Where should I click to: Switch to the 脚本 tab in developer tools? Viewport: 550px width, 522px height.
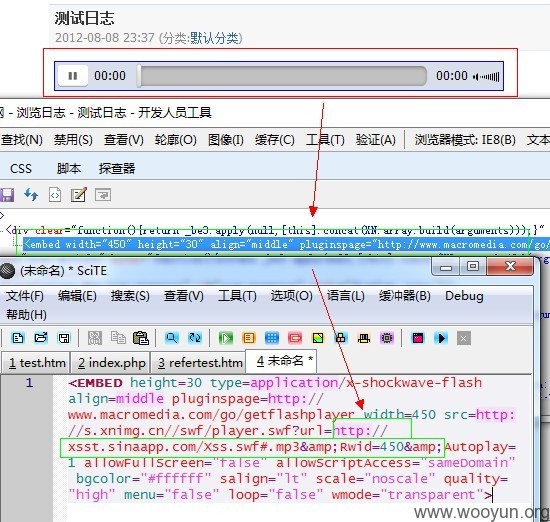(x=69, y=169)
